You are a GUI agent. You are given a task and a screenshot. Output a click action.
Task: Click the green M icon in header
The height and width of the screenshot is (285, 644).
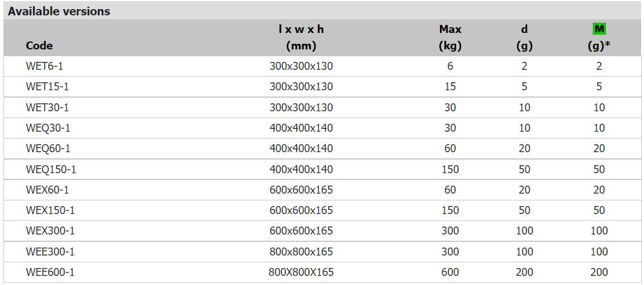tap(600, 29)
